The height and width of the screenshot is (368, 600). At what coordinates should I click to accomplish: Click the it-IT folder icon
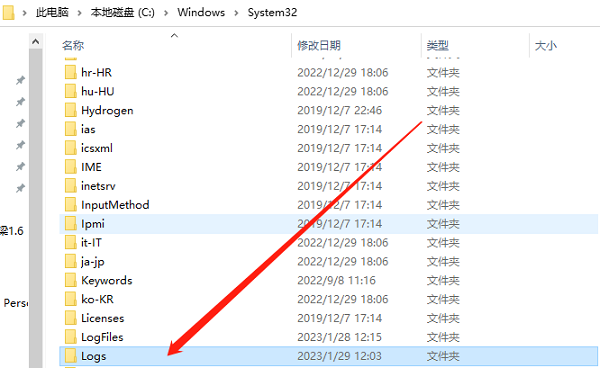[x=70, y=242]
